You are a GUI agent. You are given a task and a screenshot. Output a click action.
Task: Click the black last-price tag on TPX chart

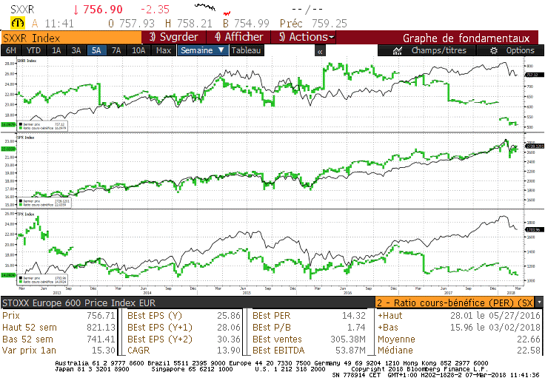click(x=534, y=229)
